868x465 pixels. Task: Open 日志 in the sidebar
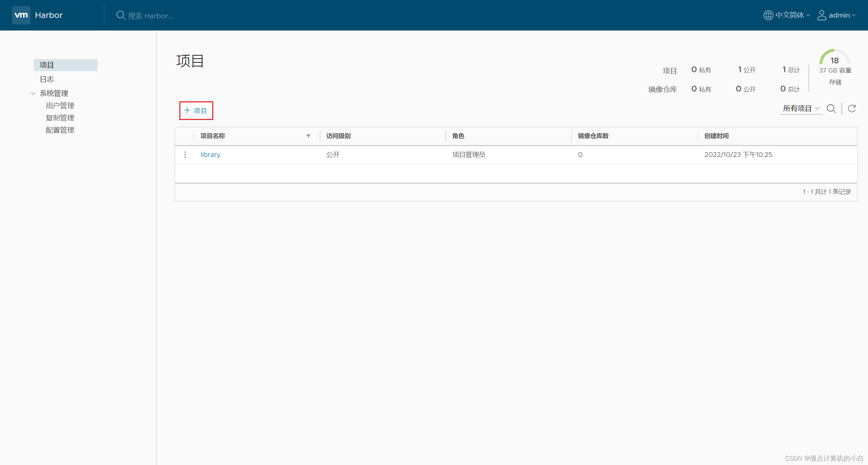[x=47, y=79]
